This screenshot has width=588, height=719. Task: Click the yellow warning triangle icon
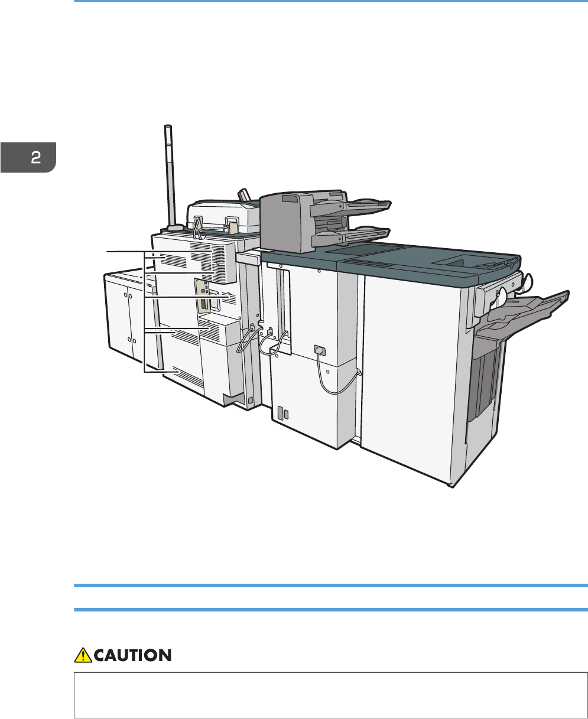click(x=83, y=655)
